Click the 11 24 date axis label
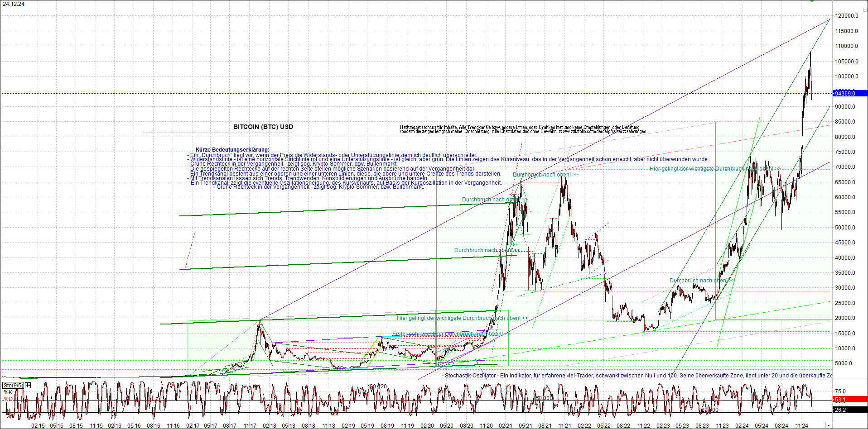868x429 pixels. [802, 425]
